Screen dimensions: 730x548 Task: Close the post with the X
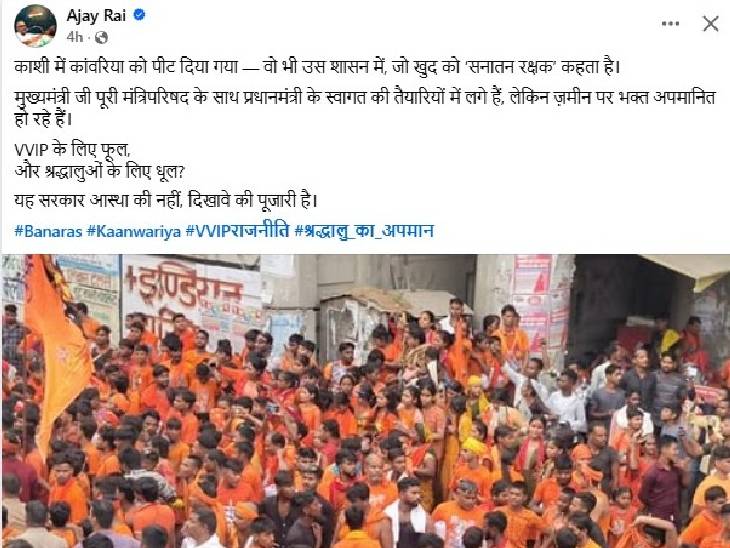coord(710,23)
